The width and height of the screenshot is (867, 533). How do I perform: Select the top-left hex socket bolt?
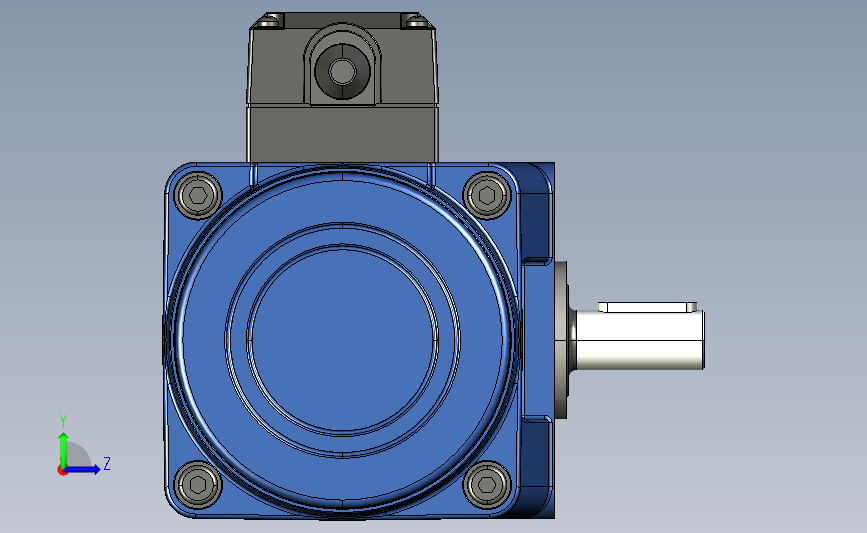(x=198, y=195)
